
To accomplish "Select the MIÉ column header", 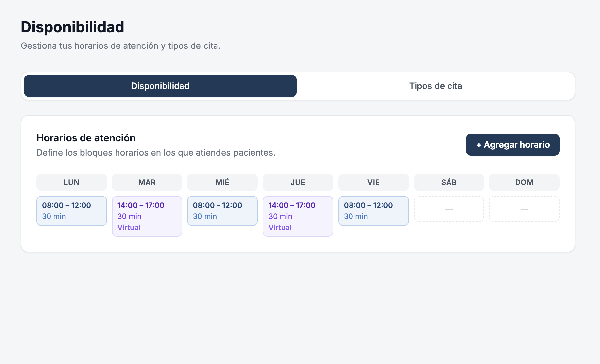I will coord(222,182).
